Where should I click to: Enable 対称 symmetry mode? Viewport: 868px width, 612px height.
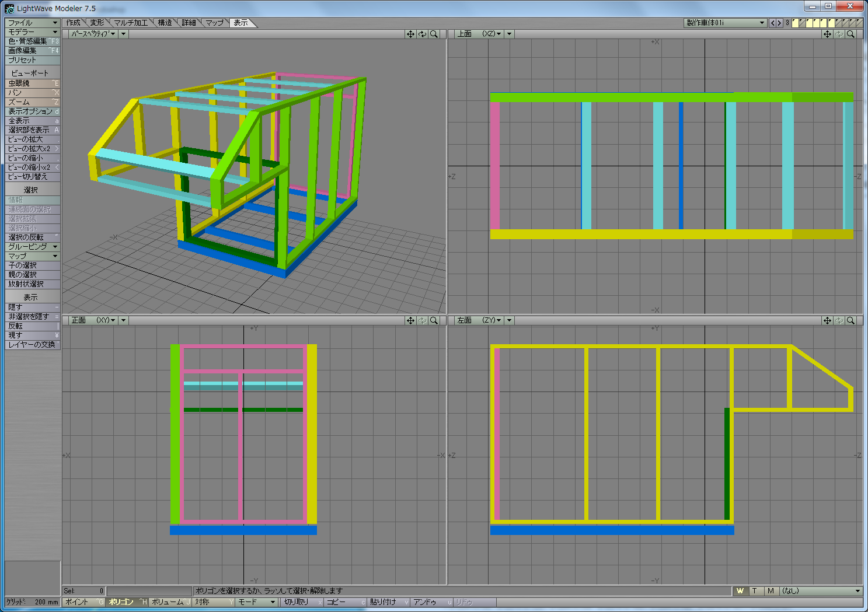(213, 602)
